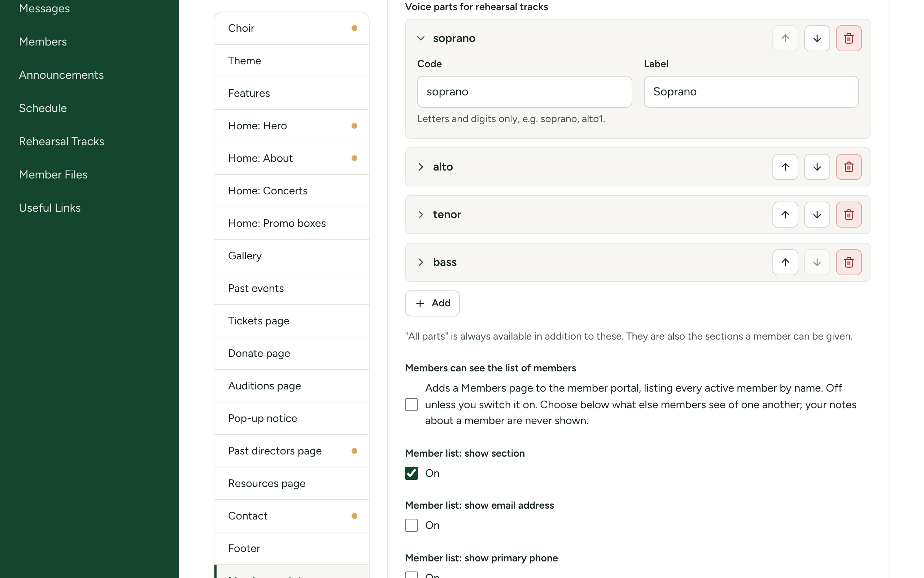Open Home: About settings
The width and height of the screenshot is (924, 578).
[x=291, y=158]
